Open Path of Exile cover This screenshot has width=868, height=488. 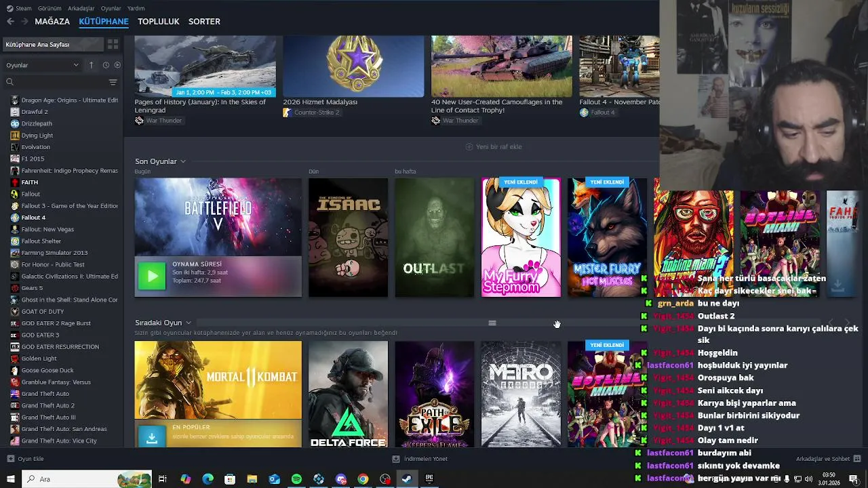tap(435, 394)
